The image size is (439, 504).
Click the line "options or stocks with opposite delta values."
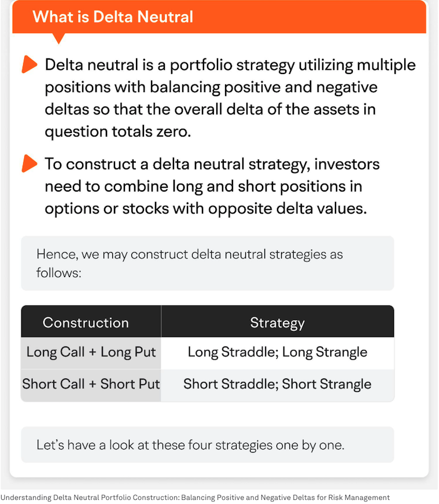205,208
